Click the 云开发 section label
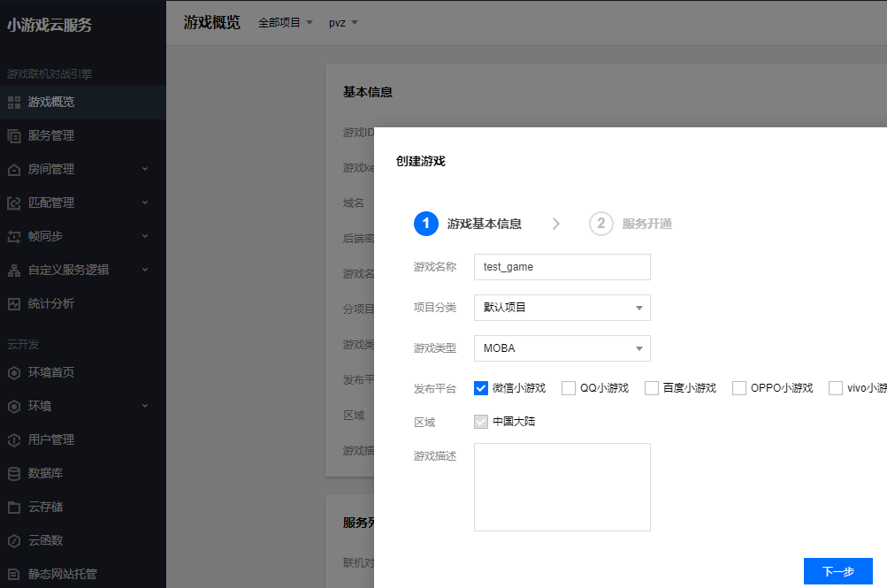Image resolution: width=887 pixels, height=588 pixels. click(x=23, y=344)
